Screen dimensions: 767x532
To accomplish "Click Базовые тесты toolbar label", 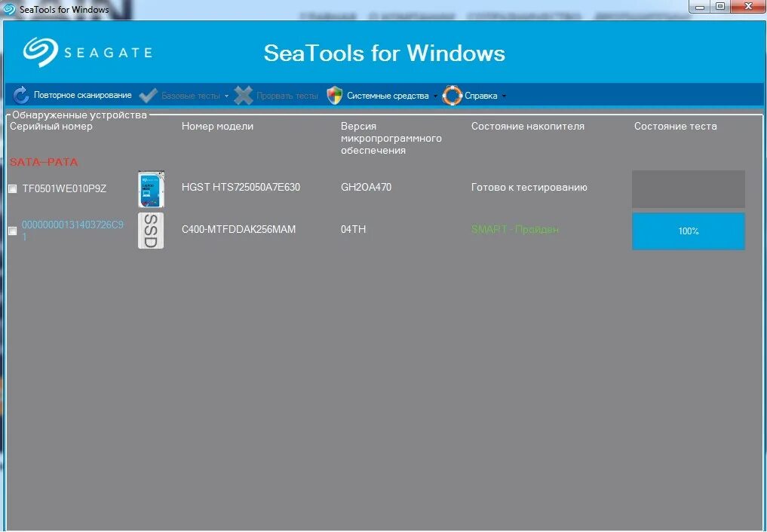I will (191, 96).
